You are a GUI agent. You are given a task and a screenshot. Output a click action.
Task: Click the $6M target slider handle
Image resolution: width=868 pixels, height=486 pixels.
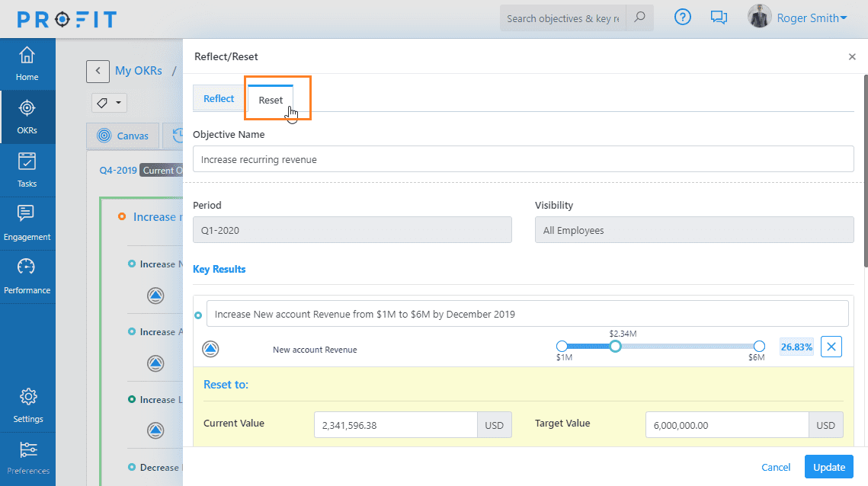(x=760, y=347)
